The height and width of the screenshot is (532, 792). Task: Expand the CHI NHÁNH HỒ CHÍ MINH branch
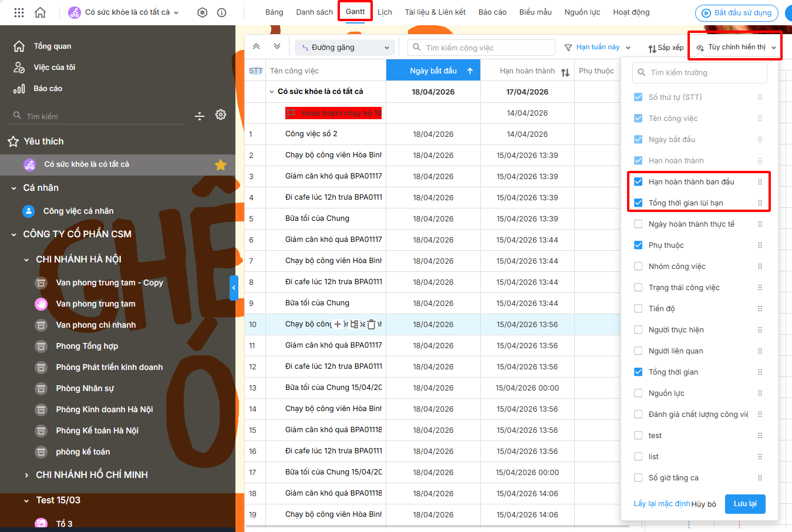tap(26, 475)
